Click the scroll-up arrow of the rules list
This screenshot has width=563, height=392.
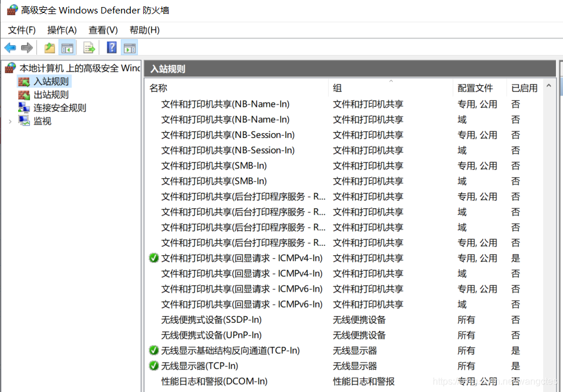[549, 86]
